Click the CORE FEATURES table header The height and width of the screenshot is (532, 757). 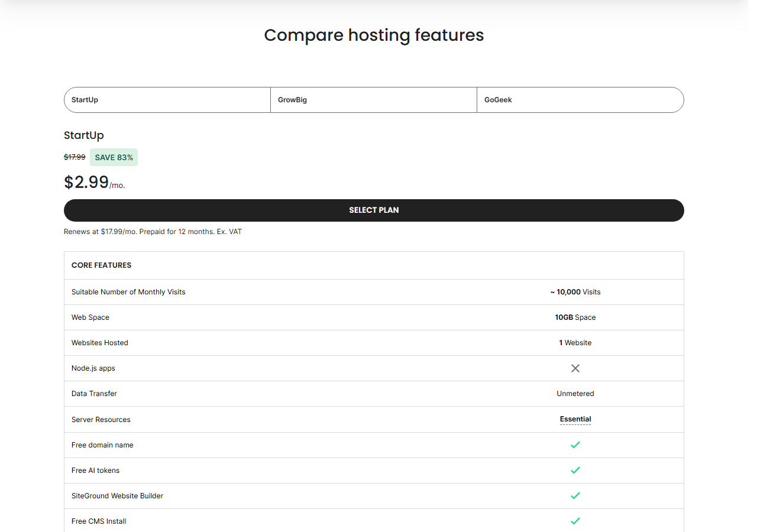(102, 265)
